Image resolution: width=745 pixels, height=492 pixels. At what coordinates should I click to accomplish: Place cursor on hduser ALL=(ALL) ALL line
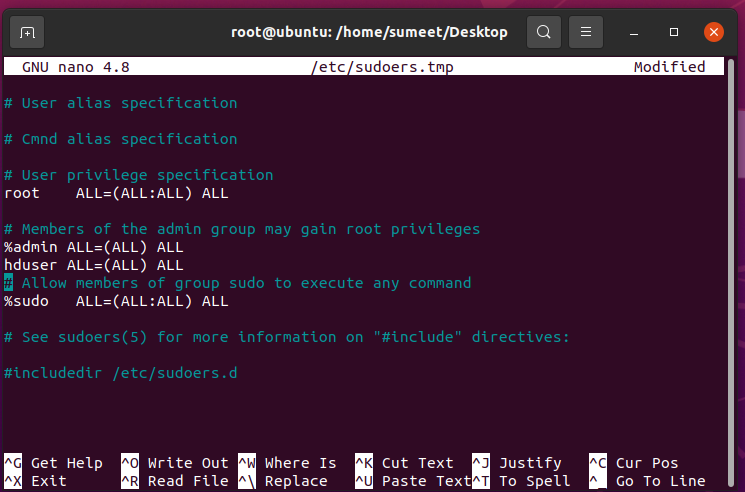point(94,265)
